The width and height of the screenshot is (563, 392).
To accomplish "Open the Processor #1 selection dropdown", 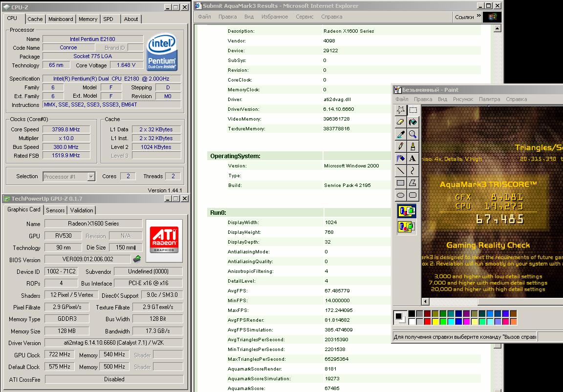I will [x=91, y=176].
